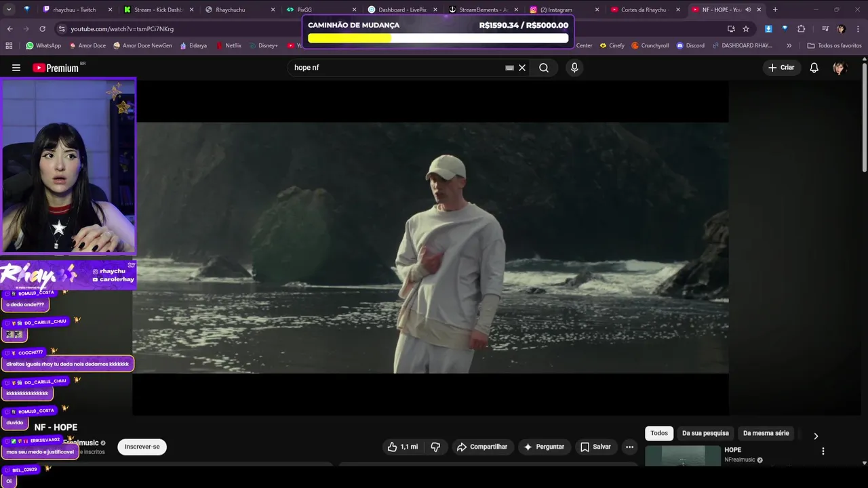Open the HOPE recommended video thumbnail
This screenshot has height=488, width=868.
click(x=682, y=455)
